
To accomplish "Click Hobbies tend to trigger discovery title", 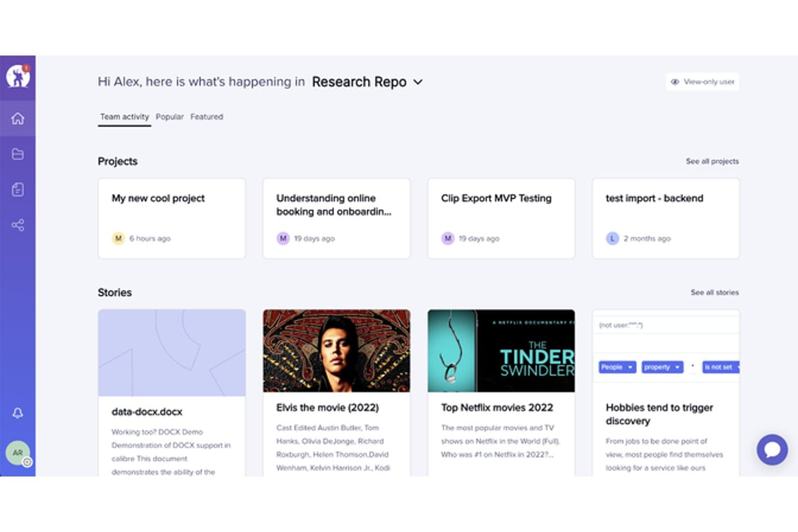I will [x=659, y=414].
